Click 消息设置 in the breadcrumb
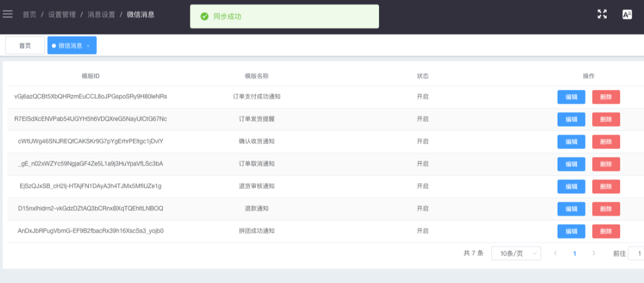Viewport: 644px width, 283px height. [101, 15]
